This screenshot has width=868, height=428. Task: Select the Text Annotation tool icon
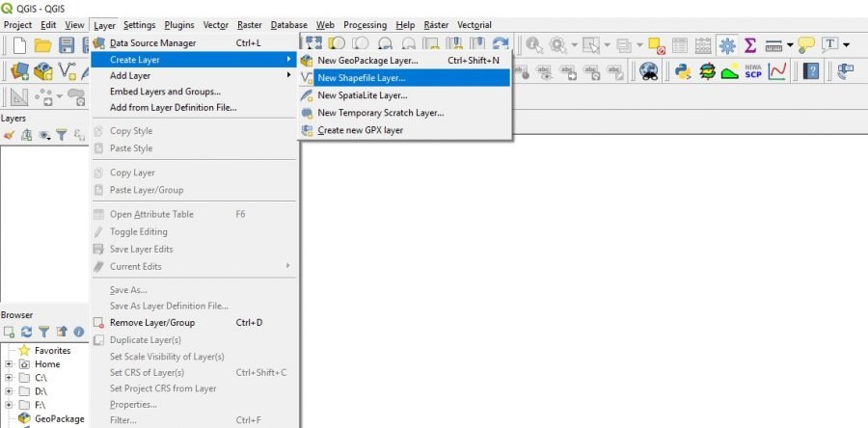[829, 44]
